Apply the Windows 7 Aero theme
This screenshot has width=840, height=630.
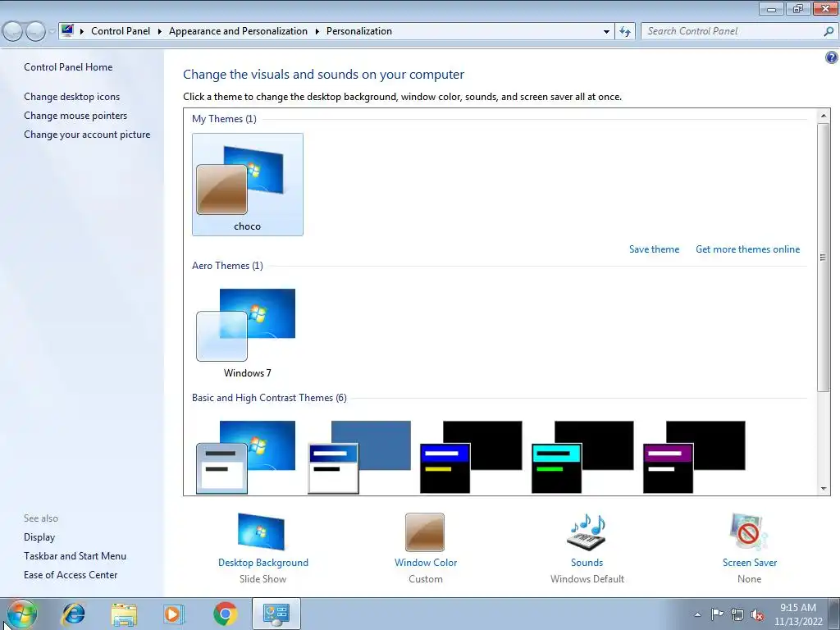(x=247, y=333)
